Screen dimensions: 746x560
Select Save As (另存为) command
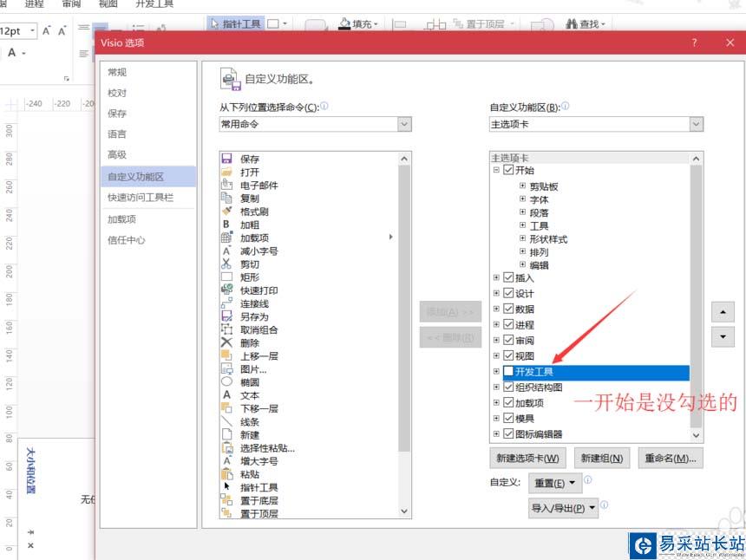254,316
